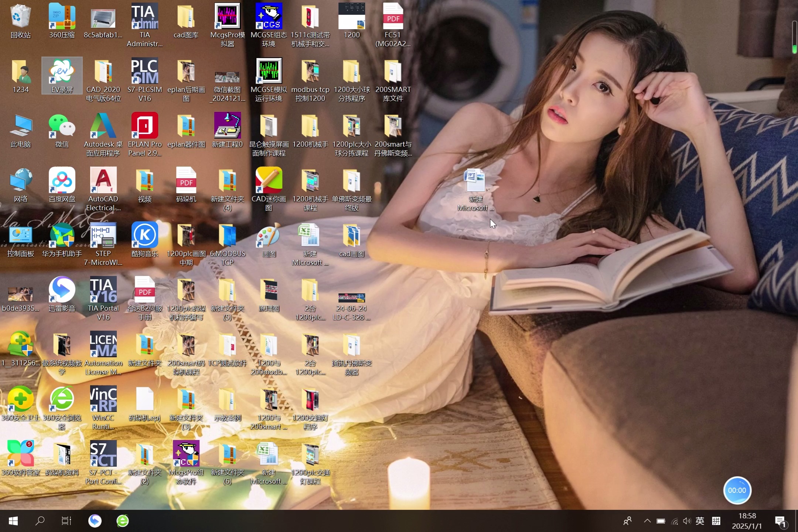Open the notification center icon

780,521
